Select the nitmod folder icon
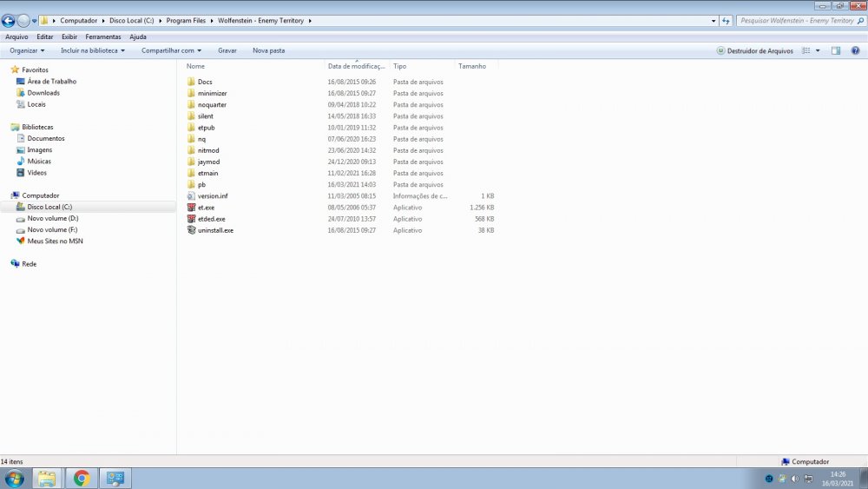 coord(191,150)
